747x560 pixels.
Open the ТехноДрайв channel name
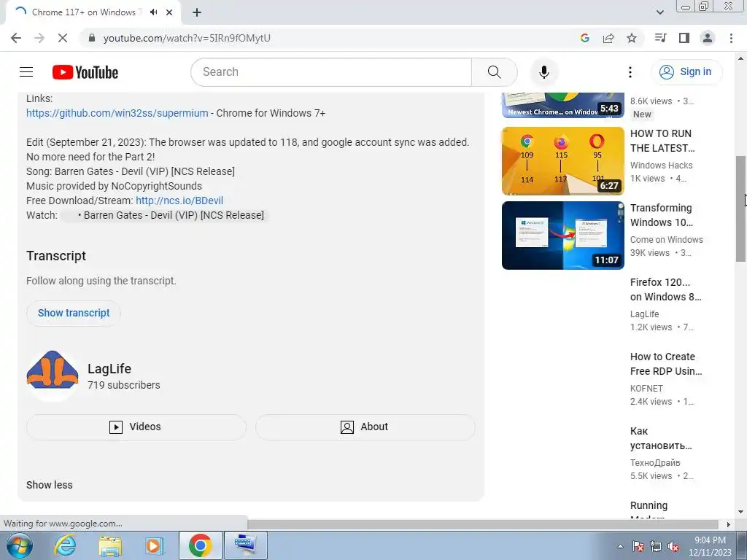pyautogui.click(x=655, y=462)
